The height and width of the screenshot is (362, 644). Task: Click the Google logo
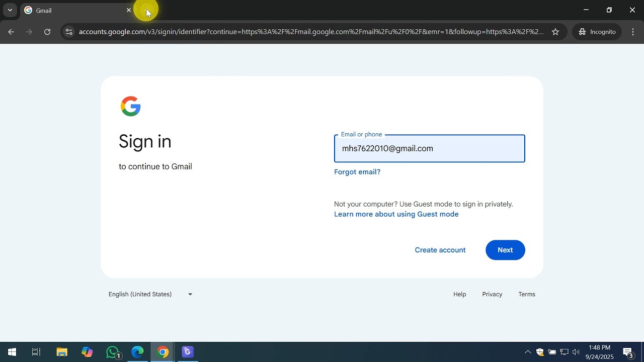[130, 106]
